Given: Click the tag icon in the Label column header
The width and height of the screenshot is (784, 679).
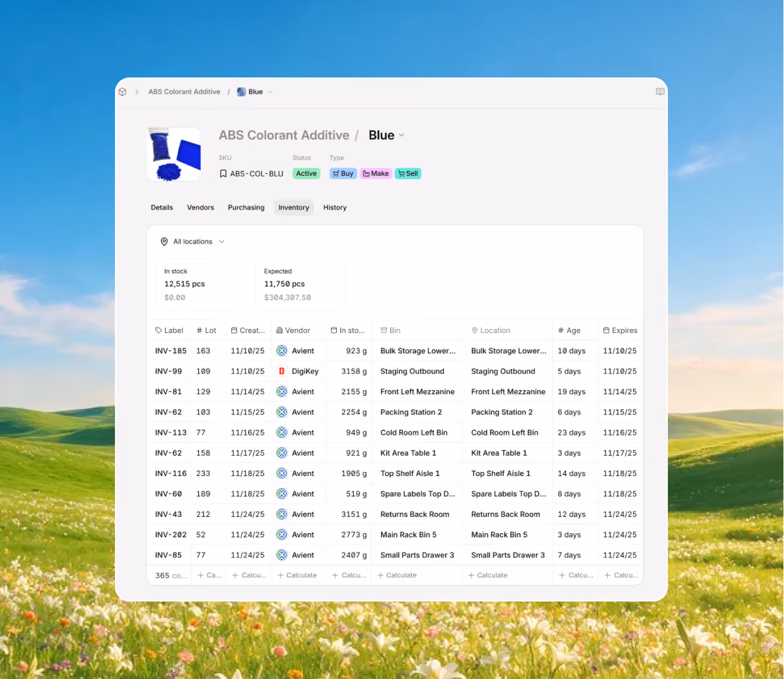Looking at the screenshot, I should pos(158,330).
